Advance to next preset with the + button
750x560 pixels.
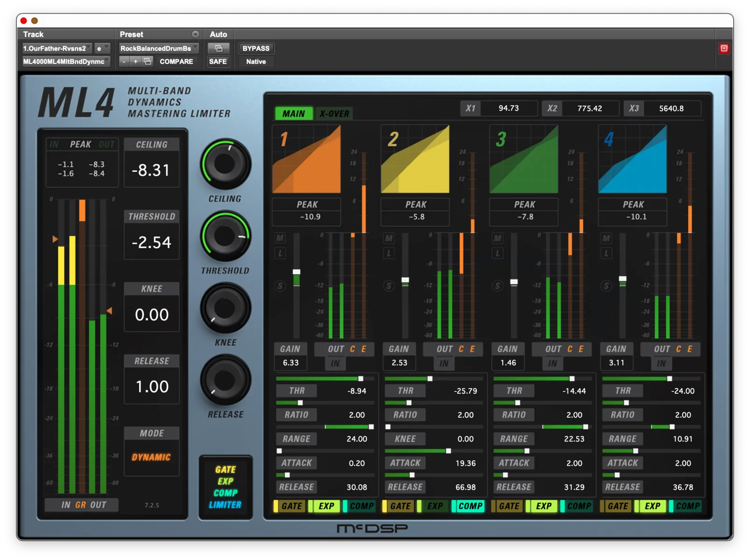(135, 61)
